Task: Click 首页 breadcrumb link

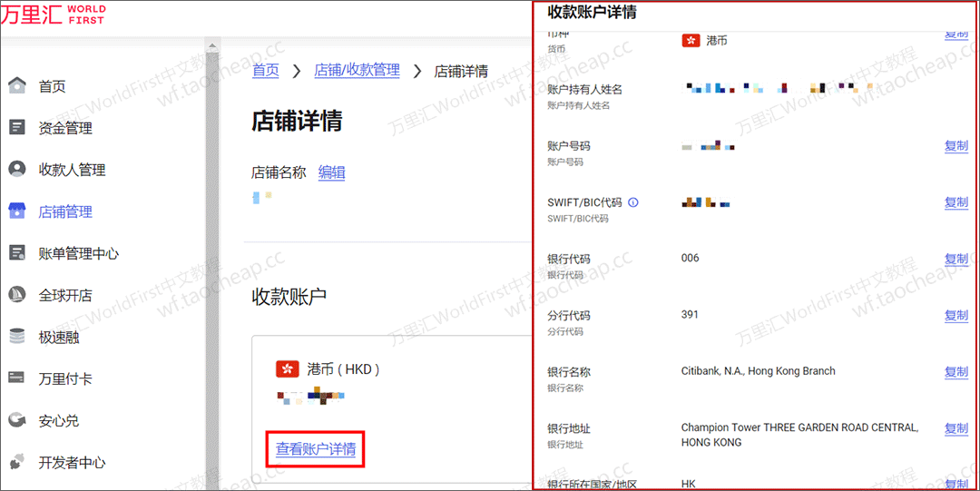Action: pos(266,71)
